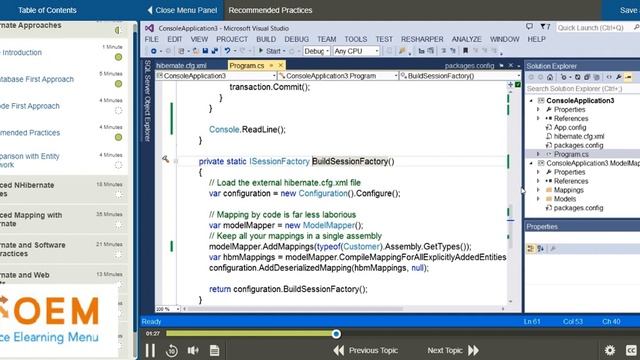
Task: Click the volume speaker icon
Action: pyautogui.click(x=193, y=350)
